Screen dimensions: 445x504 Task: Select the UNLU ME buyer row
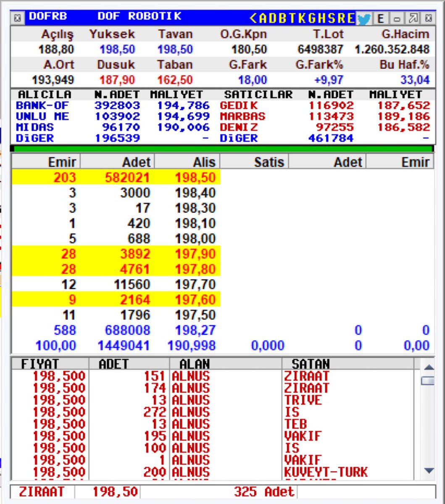tap(113, 116)
